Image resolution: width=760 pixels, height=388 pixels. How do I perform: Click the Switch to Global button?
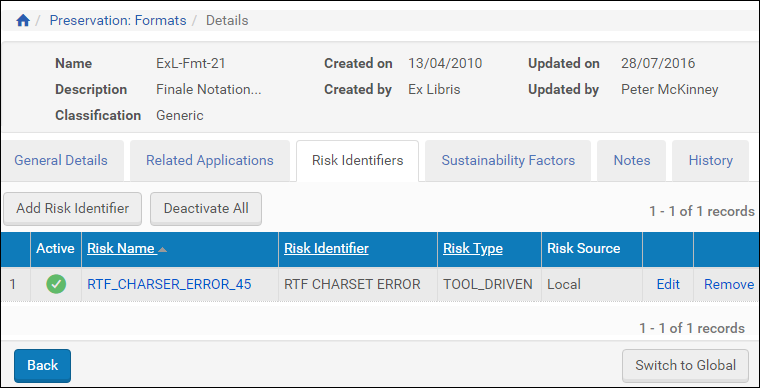pyautogui.click(x=685, y=365)
